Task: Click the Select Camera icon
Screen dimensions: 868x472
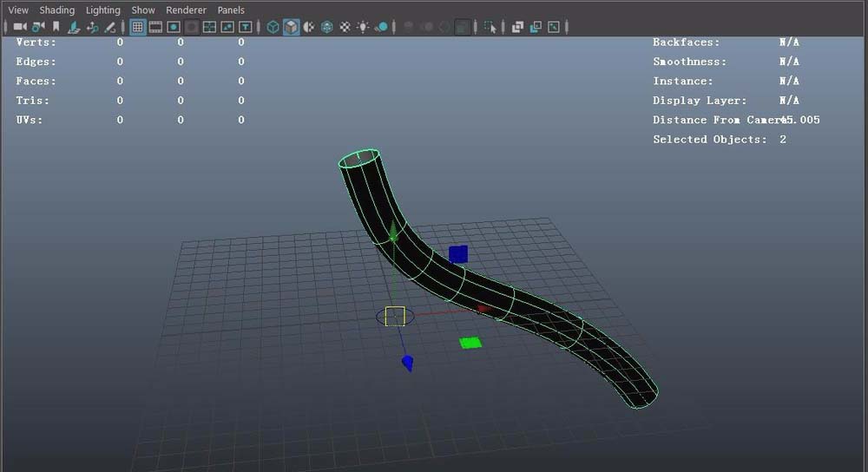Action: [x=19, y=27]
